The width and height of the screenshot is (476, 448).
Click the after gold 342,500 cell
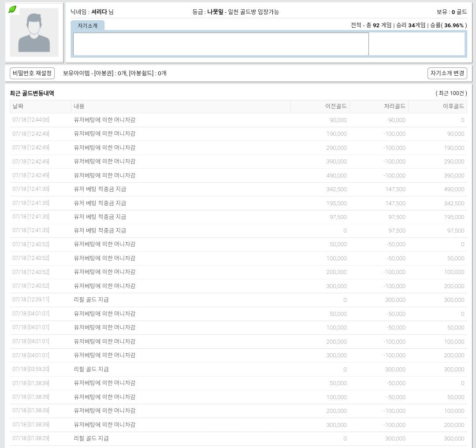pos(454,203)
